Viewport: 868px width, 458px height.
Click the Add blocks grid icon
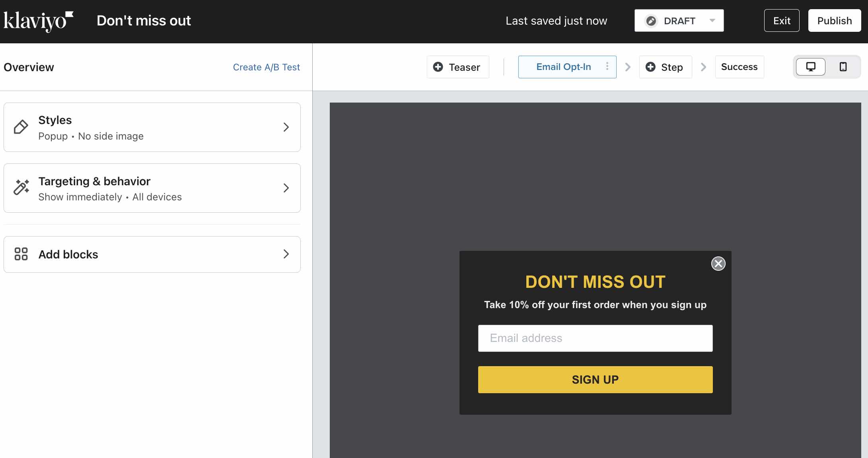click(x=21, y=254)
